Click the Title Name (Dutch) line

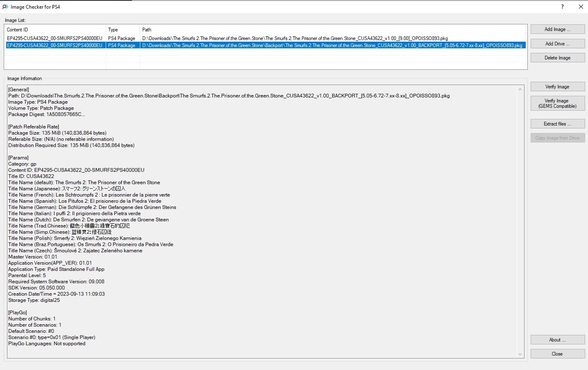click(x=88, y=220)
